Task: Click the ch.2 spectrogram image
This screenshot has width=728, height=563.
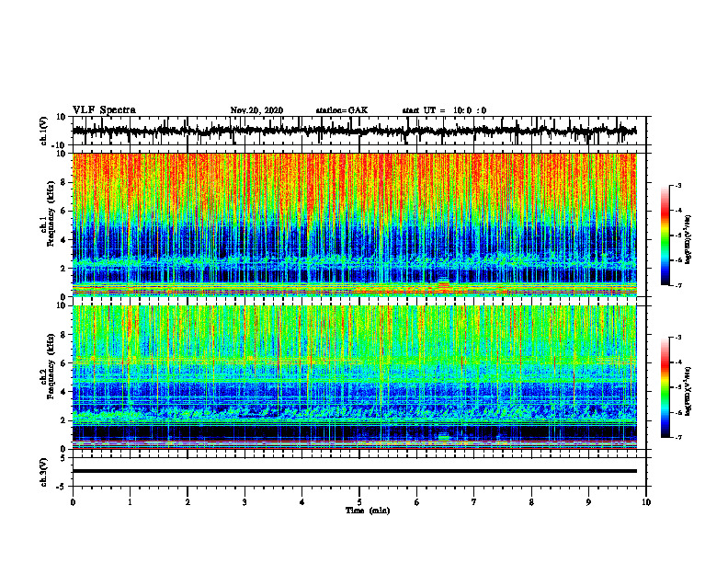Action: [354, 377]
